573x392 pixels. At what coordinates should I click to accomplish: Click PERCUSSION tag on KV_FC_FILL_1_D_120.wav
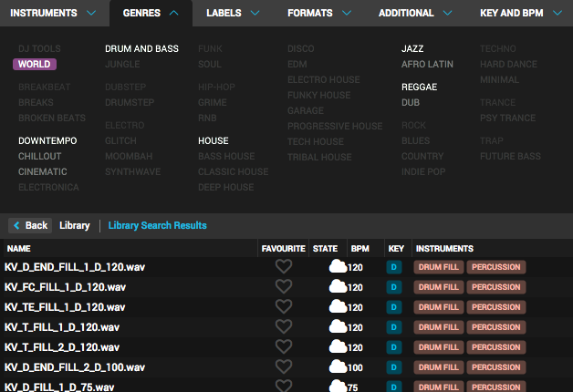[x=495, y=287]
